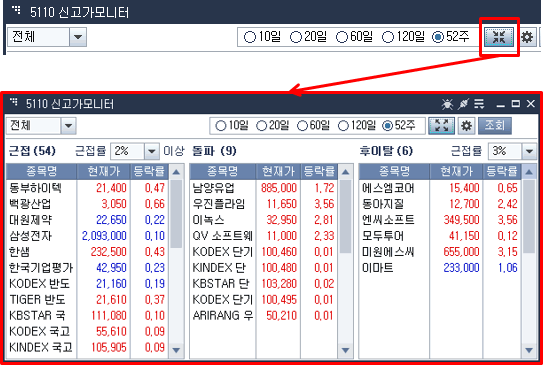Select the 모두투어 row
This screenshot has width=543, height=365.
(x=440, y=236)
